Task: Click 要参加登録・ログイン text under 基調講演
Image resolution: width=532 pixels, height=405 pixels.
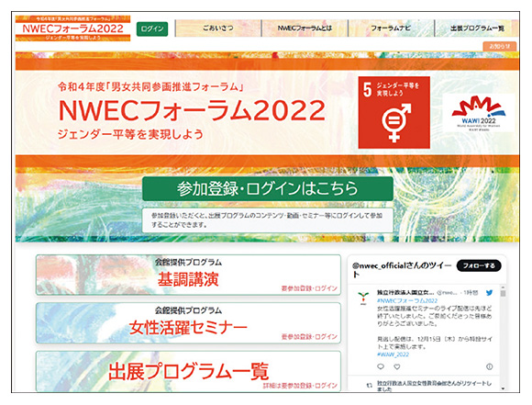Action: (x=309, y=288)
